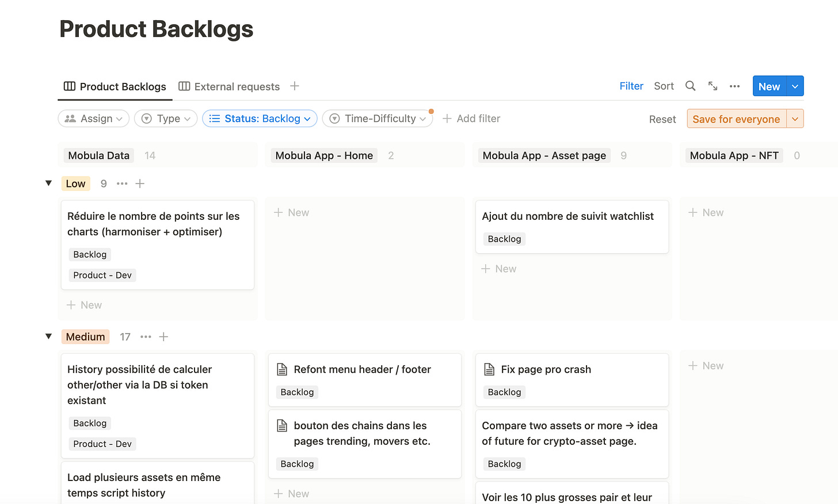Open card bouton des chains dans les pages

tap(365, 444)
